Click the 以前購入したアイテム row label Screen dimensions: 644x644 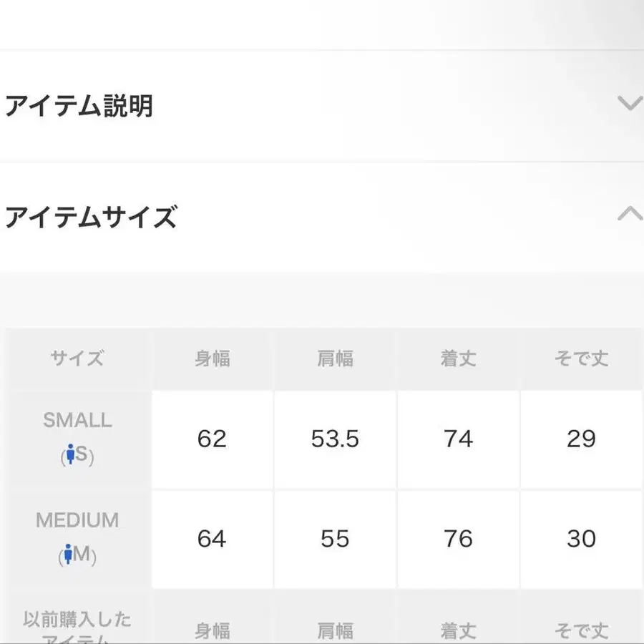[77, 627]
